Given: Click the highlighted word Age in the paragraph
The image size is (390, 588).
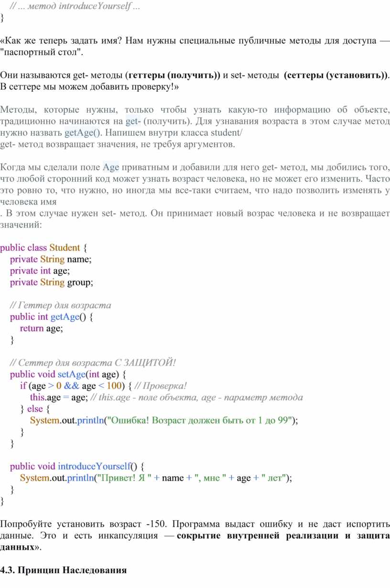Looking at the screenshot, I should coord(111,167).
